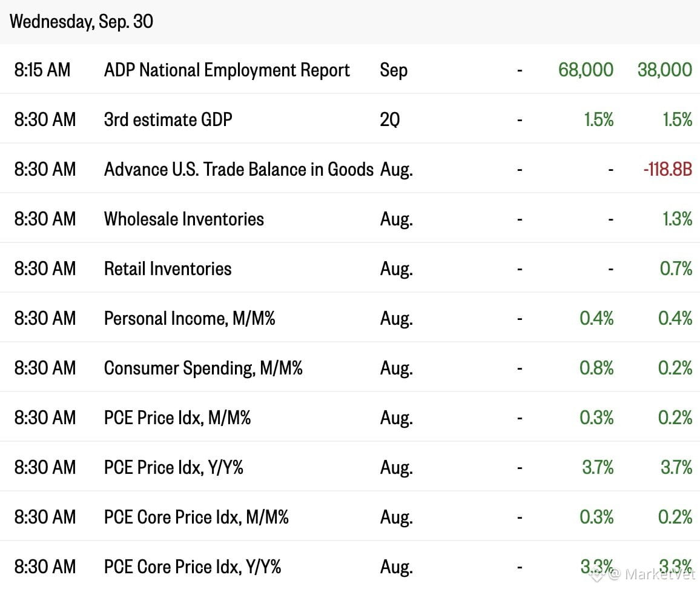Open PCE Core Price Idx, Y/Y%

coord(193,567)
